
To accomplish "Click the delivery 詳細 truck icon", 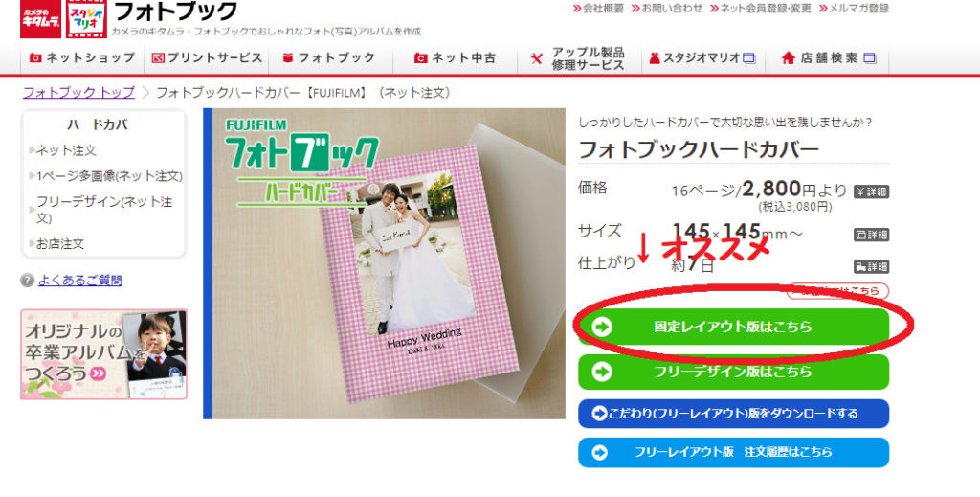I will 871,267.
